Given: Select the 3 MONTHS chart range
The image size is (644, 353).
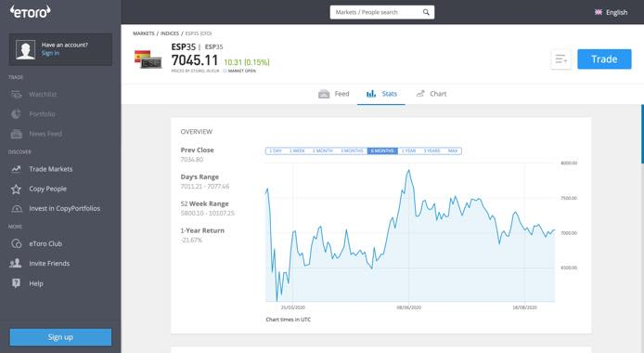Looking at the screenshot, I should 352,150.
